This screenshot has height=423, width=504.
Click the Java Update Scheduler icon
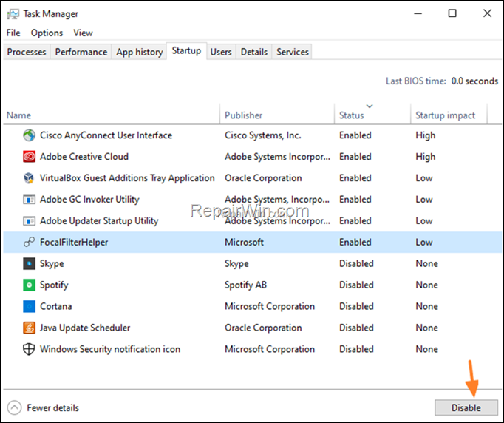tap(29, 328)
